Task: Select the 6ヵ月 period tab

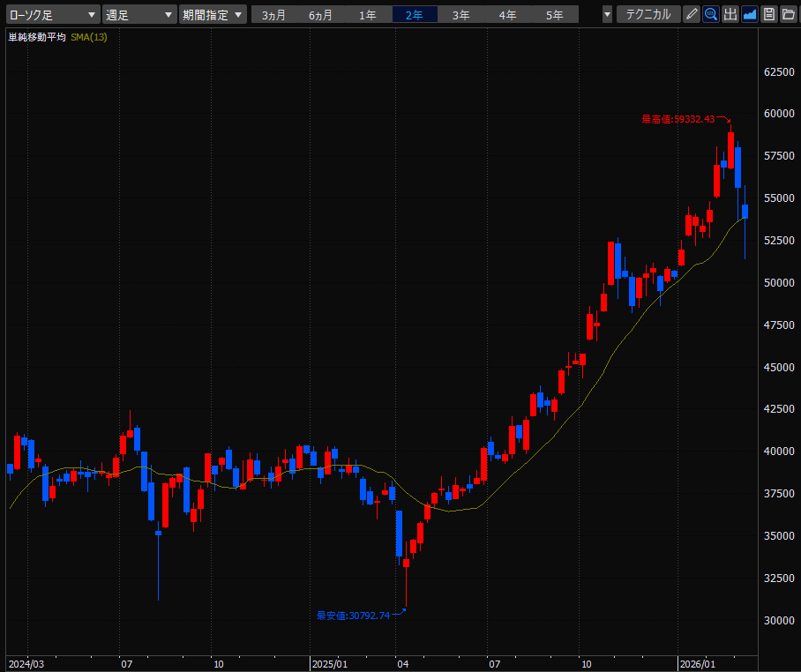Action: pos(320,15)
